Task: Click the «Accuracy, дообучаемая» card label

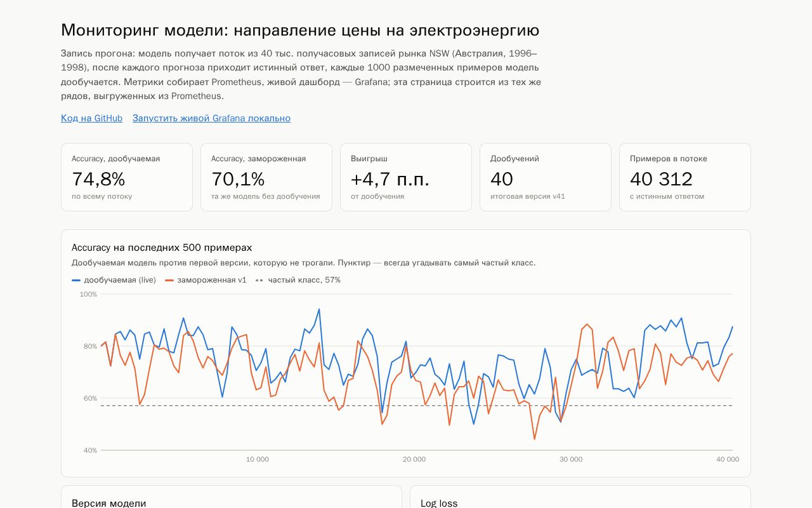Action: point(115,159)
